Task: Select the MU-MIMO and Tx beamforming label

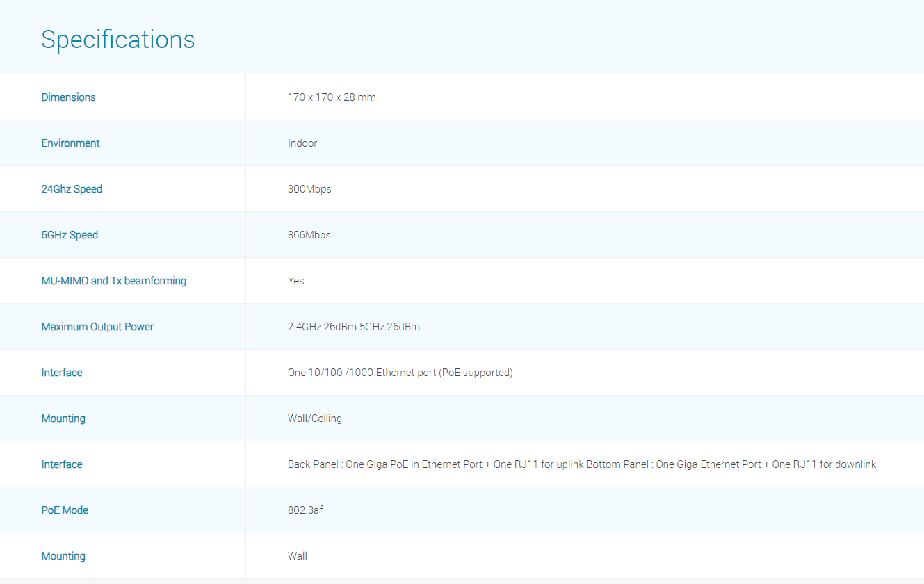Action: point(113,281)
